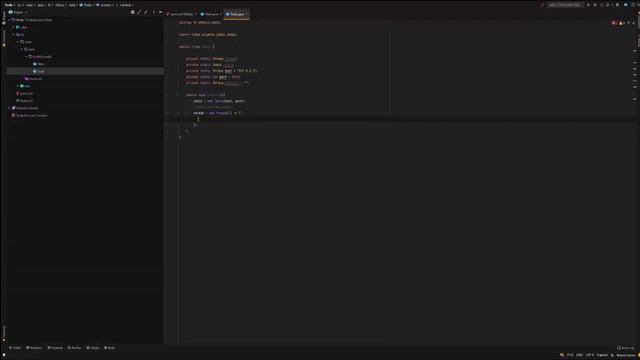Viewport: 640px width, 360px height.
Task: Select the .iml file below pom.xml
Action: (24, 101)
